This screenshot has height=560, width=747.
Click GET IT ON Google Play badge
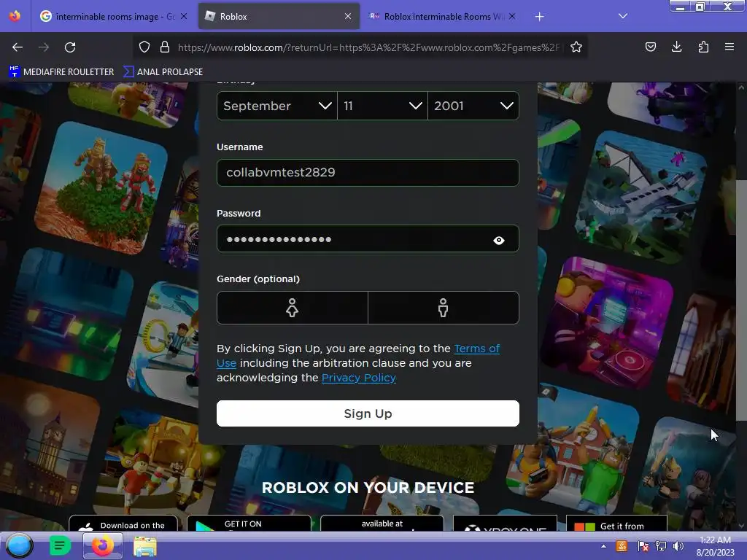click(249, 524)
